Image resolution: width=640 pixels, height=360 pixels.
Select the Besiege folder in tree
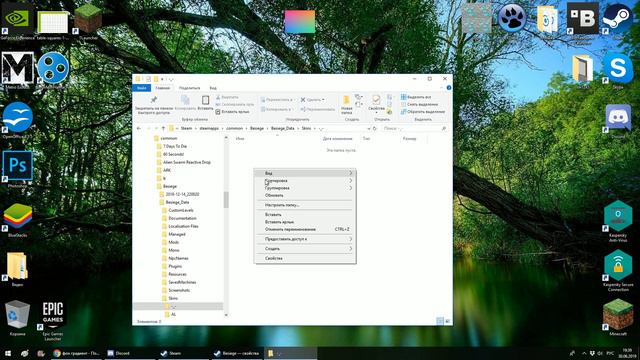click(170, 187)
